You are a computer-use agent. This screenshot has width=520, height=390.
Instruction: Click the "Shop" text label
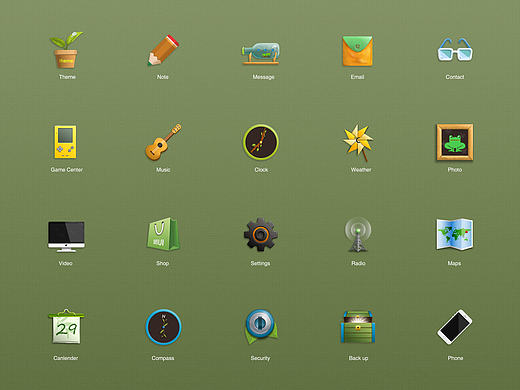(x=163, y=263)
